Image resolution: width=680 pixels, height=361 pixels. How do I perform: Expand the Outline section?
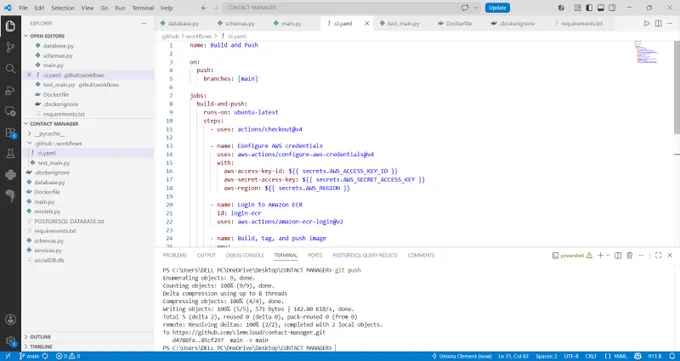(40, 337)
